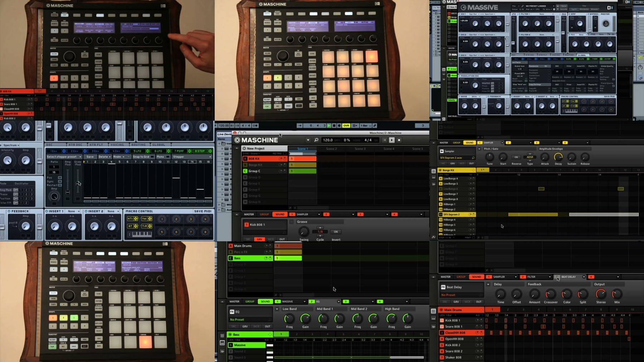Click the power-shaped mute icon on 808 Kit group row
644x362 pixels.
pyautogui.click(x=285, y=159)
